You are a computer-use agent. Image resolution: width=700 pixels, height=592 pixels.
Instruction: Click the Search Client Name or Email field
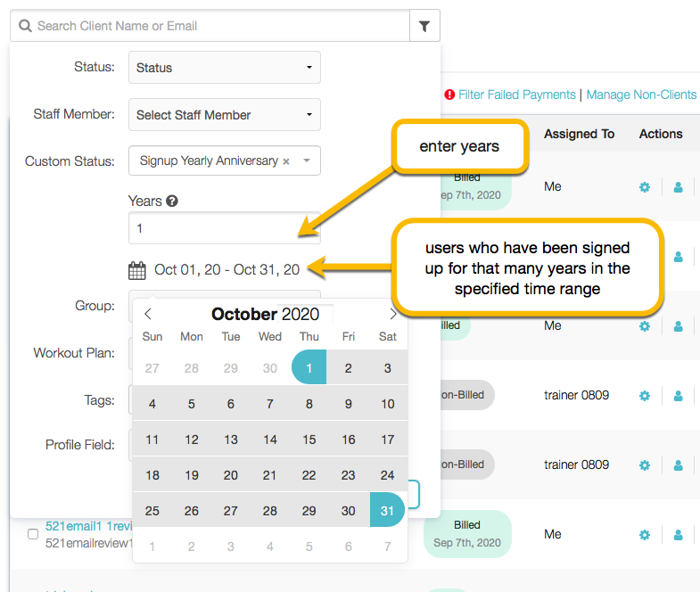click(214, 27)
